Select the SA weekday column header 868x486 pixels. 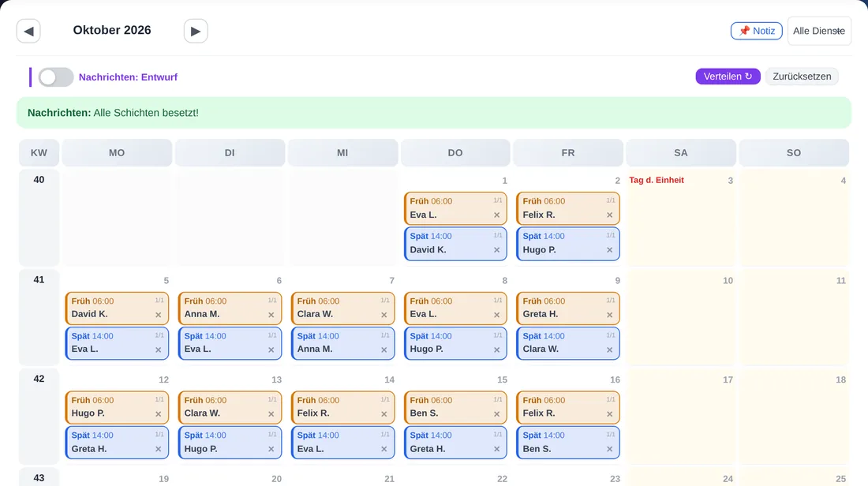pos(681,153)
